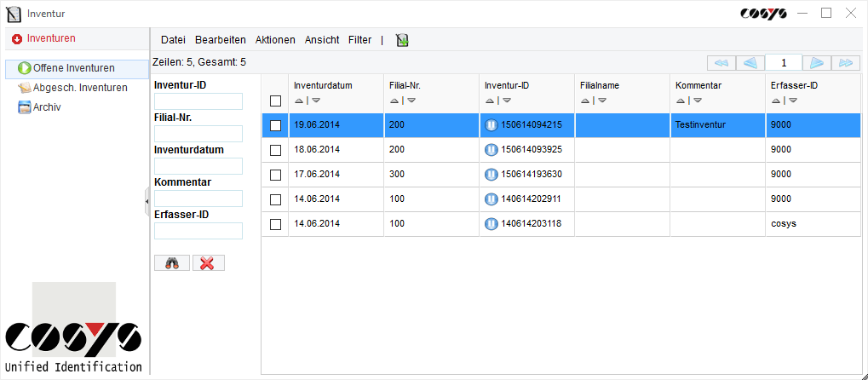Go to the next page arrow

[816, 62]
